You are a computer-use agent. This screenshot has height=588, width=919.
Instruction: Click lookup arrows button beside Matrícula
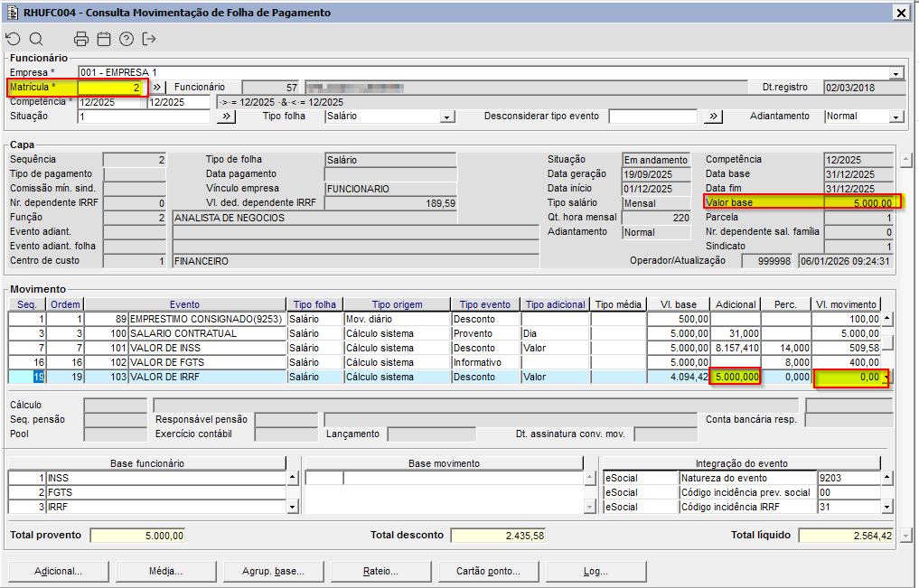[x=157, y=87]
